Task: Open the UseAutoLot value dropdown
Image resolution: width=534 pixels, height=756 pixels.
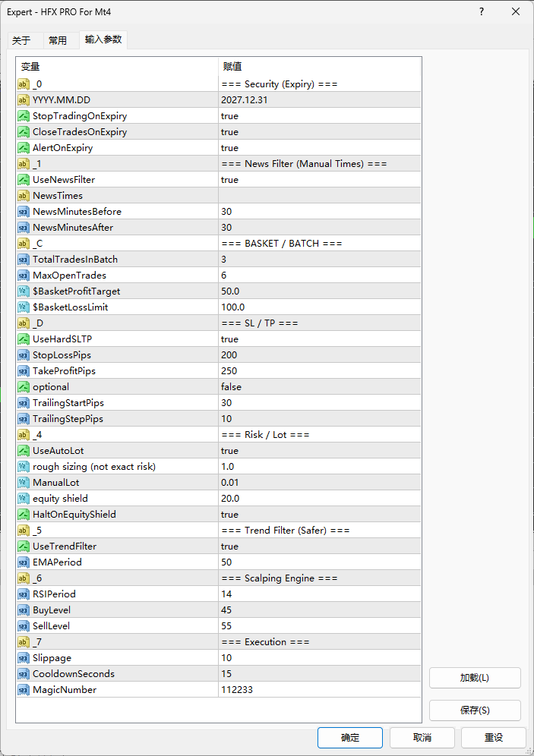Action: (319, 451)
